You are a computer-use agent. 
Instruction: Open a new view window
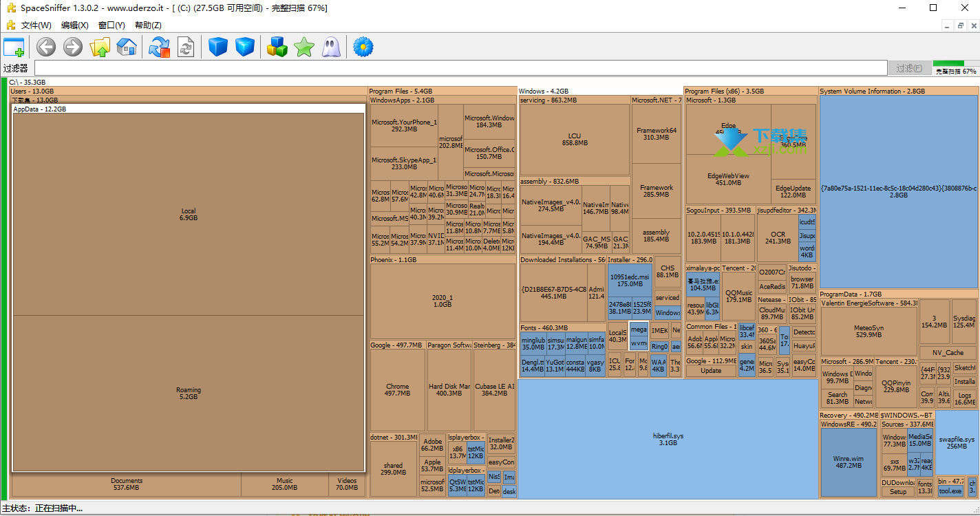point(14,47)
